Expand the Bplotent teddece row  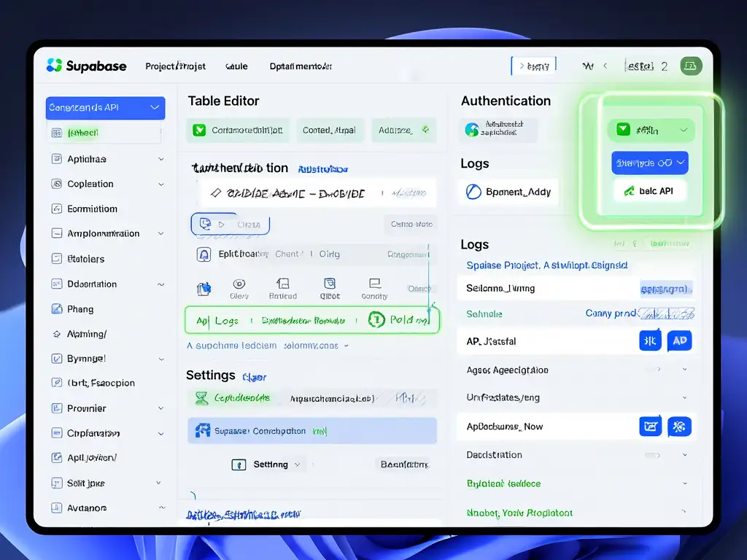pyautogui.click(x=684, y=483)
